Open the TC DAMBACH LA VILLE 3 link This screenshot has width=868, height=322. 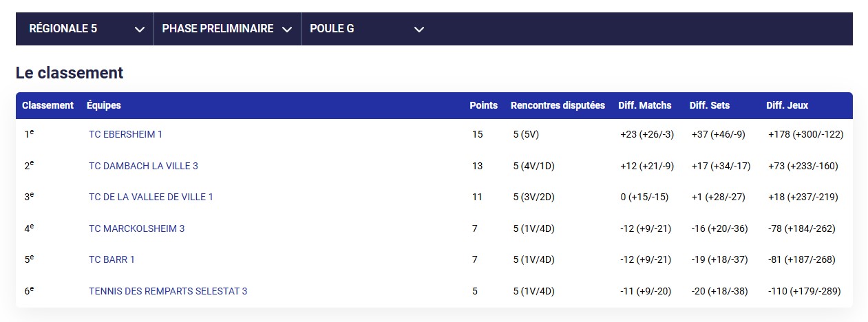[x=143, y=166]
